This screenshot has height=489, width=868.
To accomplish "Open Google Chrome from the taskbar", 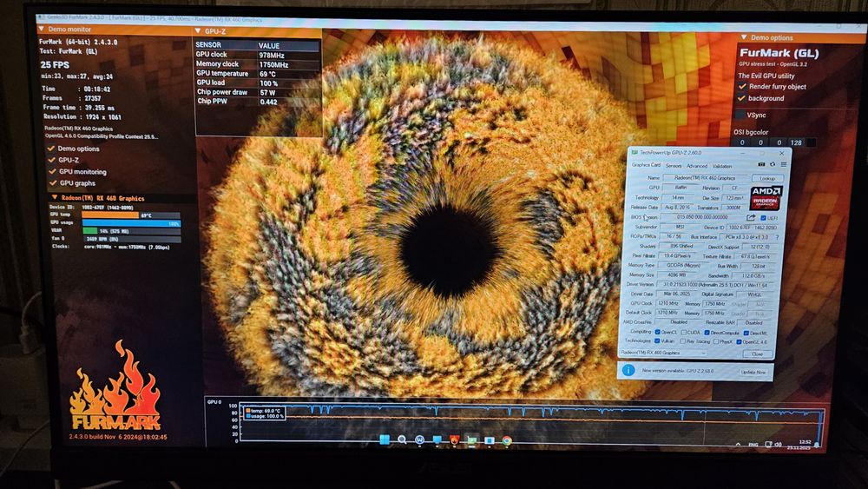I will click(x=507, y=441).
